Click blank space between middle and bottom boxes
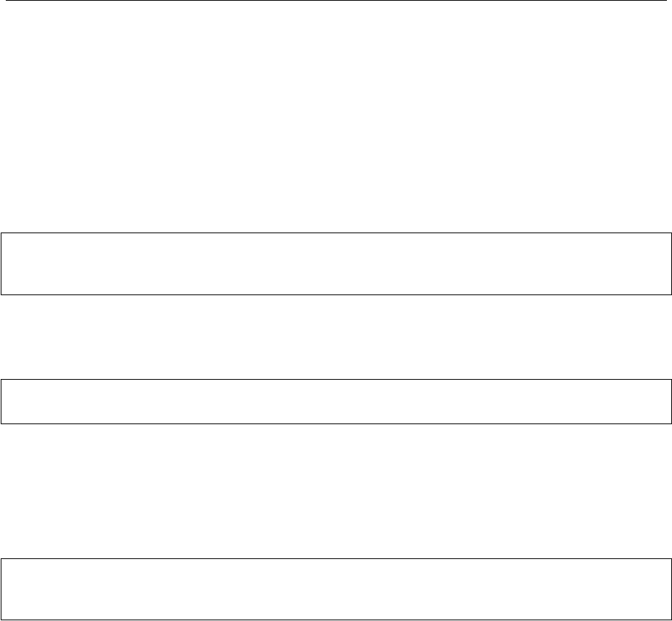672x621 pixels. 335,492
